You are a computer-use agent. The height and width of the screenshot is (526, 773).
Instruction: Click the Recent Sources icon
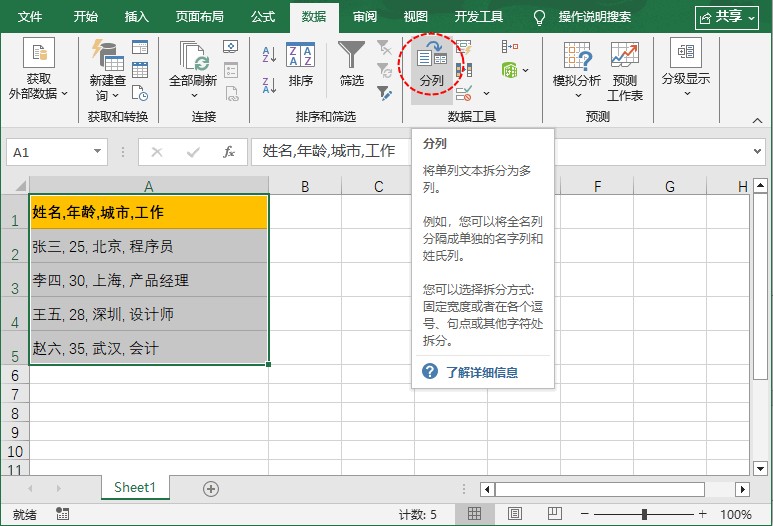pyautogui.click(x=140, y=93)
